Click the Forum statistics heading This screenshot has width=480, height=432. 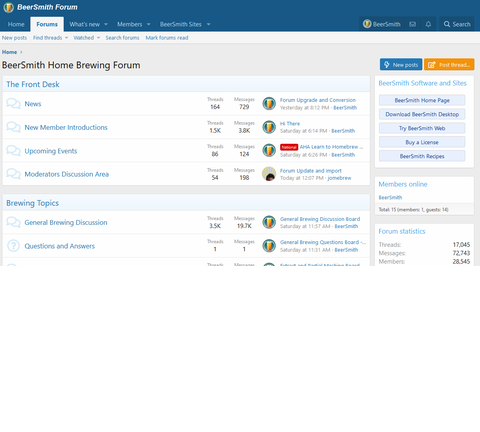click(402, 231)
